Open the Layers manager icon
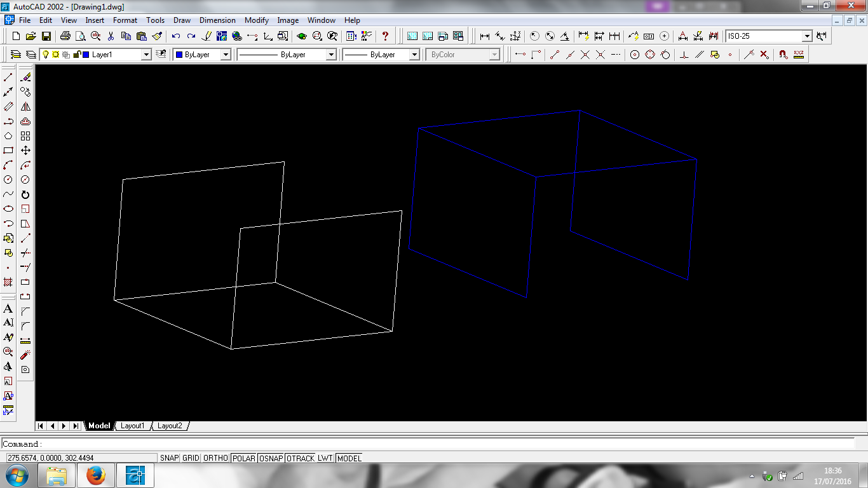Screen dimensions: 868x488 tap(16, 55)
